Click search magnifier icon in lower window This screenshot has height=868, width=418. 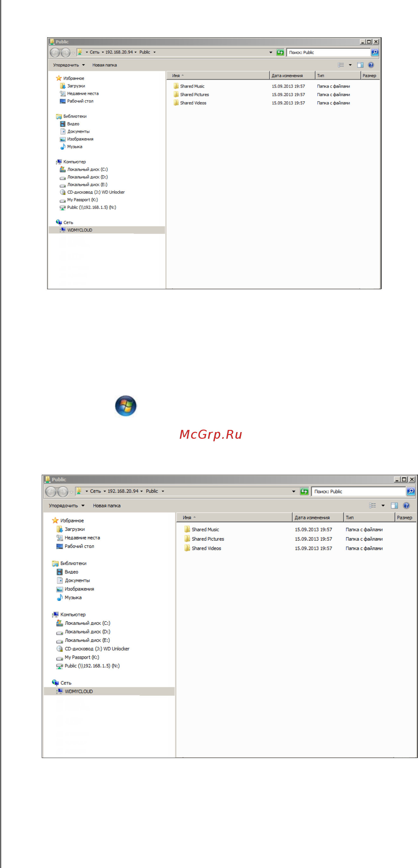pyautogui.click(x=411, y=492)
